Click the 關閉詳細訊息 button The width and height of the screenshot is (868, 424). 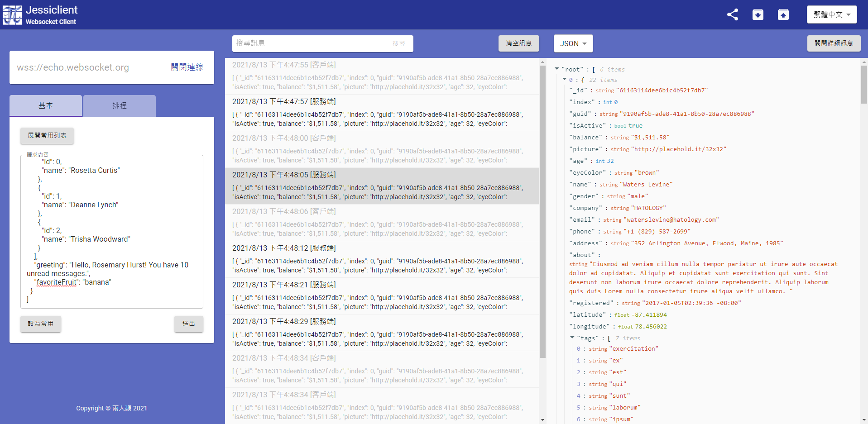834,43
